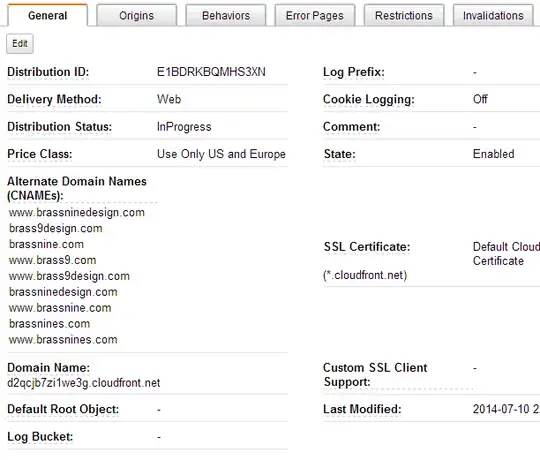The width and height of the screenshot is (540, 460).
Task: Click 'Use Only US and Europe' value
Action: tap(221, 154)
